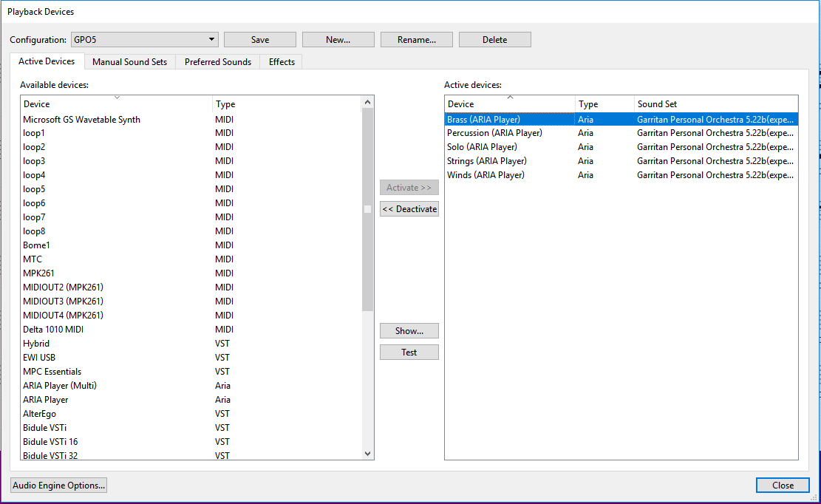This screenshot has width=821, height=504.
Task: Open the Configuration dropdown showing GPO5
Action: pyautogui.click(x=144, y=40)
